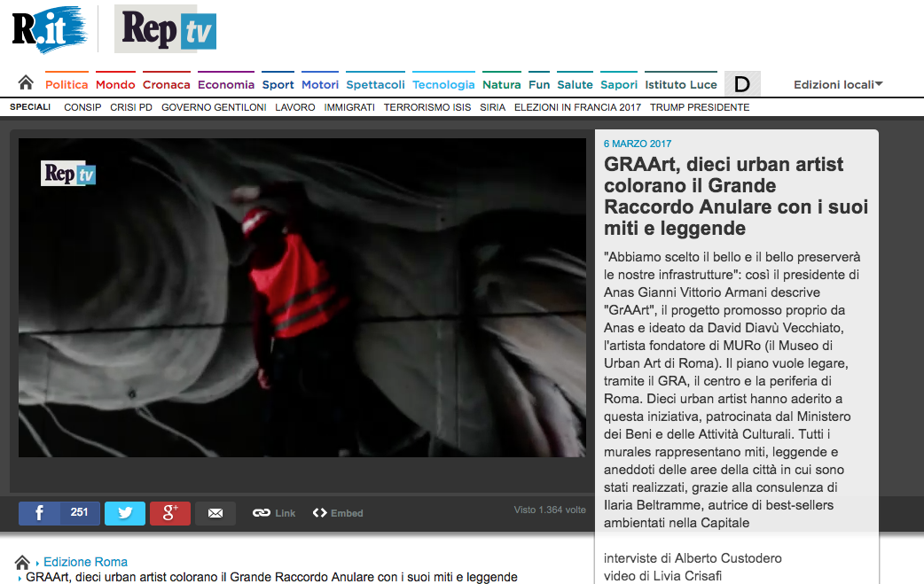Share via Twitter bird icon
This screenshot has width=924, height=584.
click(x=125, y=513)
